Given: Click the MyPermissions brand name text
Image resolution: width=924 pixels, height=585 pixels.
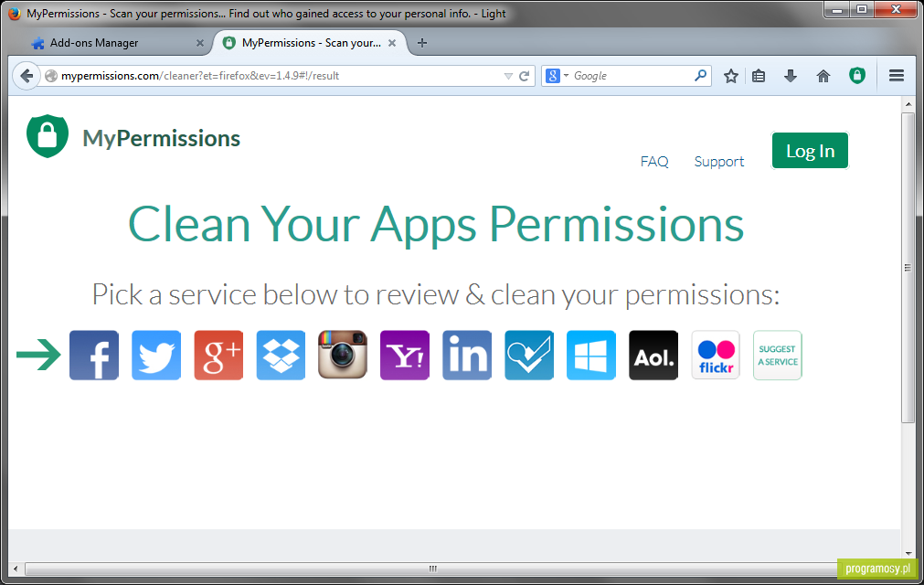Looking at the screenshot, I should point(162,139).
